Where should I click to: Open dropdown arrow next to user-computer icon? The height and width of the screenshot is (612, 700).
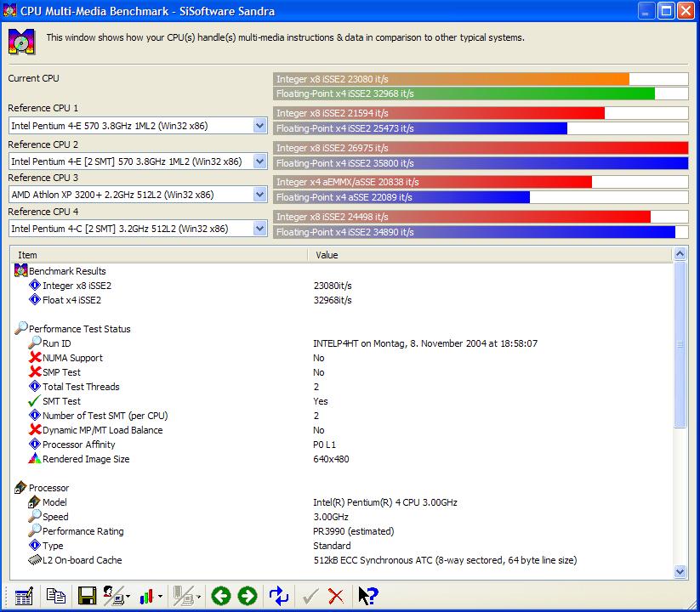click(128, 597)
